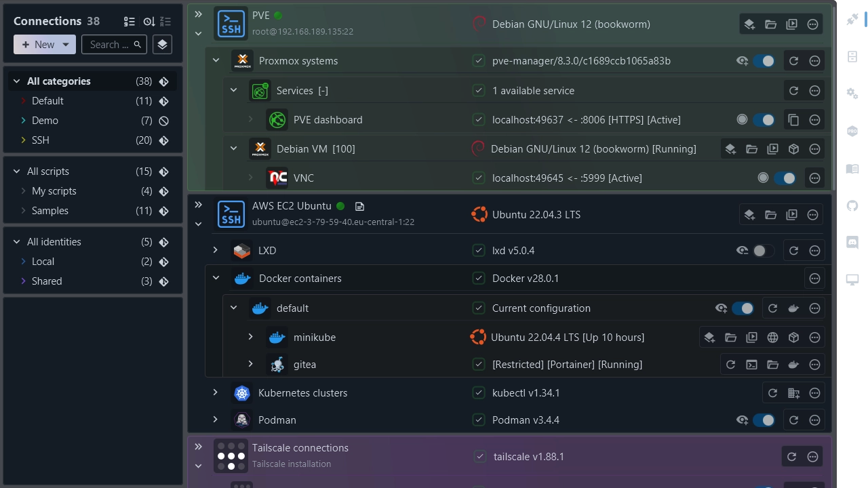Click the layers icon beside search box
The width and height of the screenshot is (868, 488).
[162, 45]
